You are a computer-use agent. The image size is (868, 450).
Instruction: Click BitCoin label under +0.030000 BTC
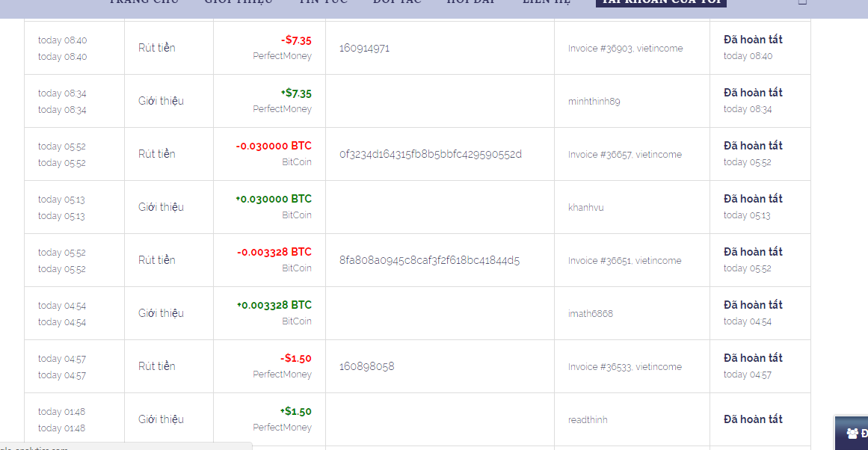click(297, 215)
